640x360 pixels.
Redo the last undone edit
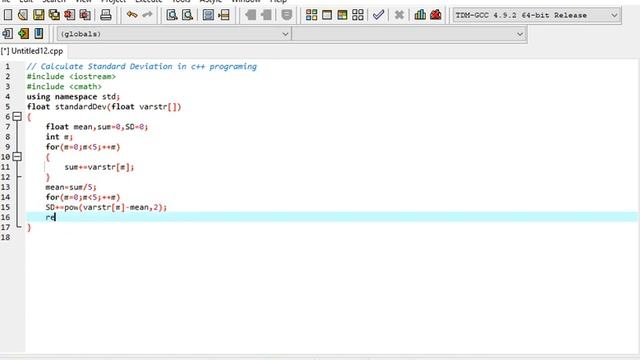(x=147, y=15)
